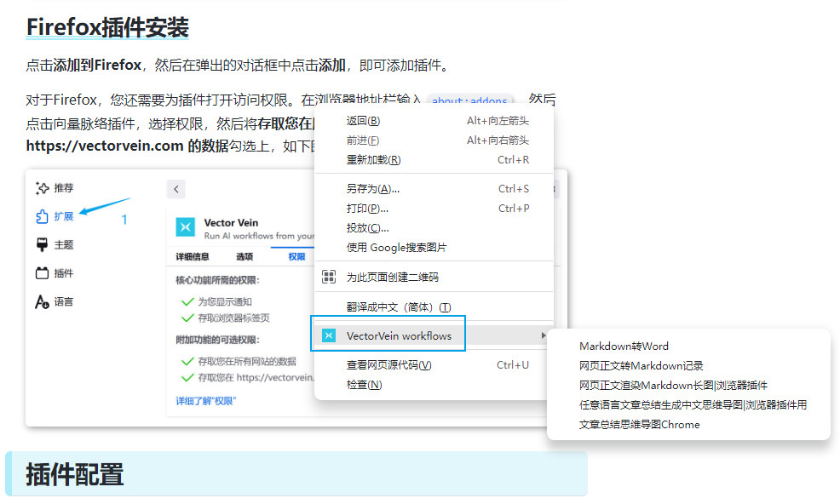
Task: Switch to 选项 tab
Action: [245, 257]
